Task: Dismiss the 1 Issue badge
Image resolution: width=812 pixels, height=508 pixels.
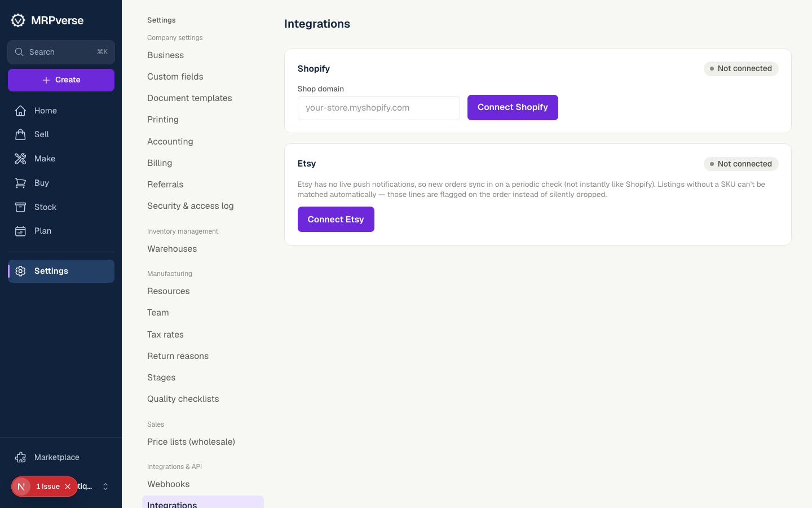Action: click(x=68, y=487)
